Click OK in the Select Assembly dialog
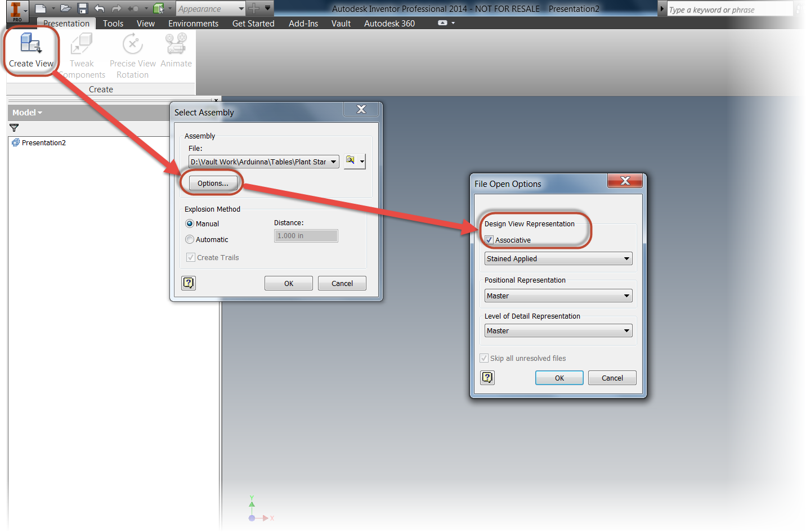 click(x=289, y=283)
